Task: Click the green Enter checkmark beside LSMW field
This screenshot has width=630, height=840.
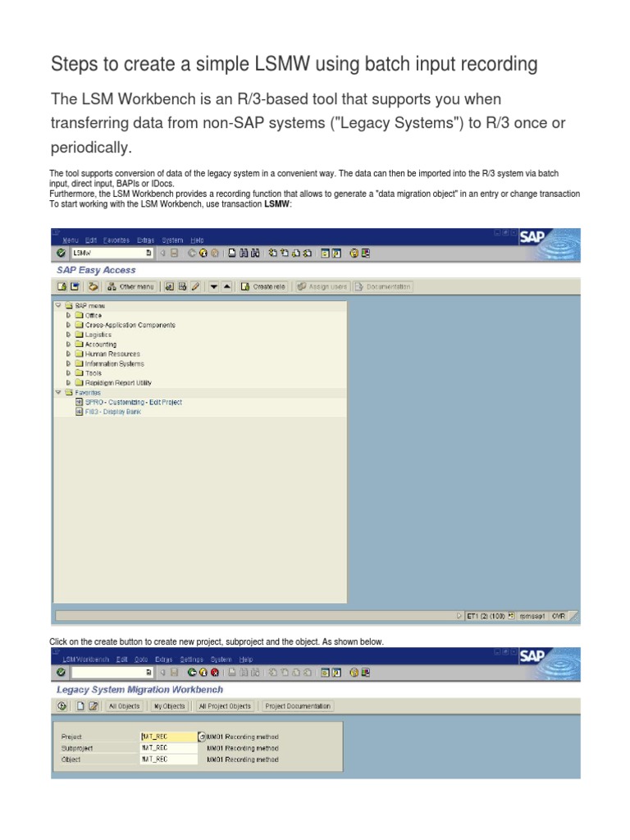Action: [x=61, y=253]
